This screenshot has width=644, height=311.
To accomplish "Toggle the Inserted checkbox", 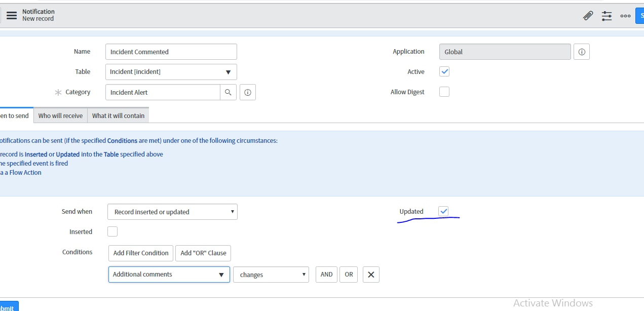I will (112, 231).
